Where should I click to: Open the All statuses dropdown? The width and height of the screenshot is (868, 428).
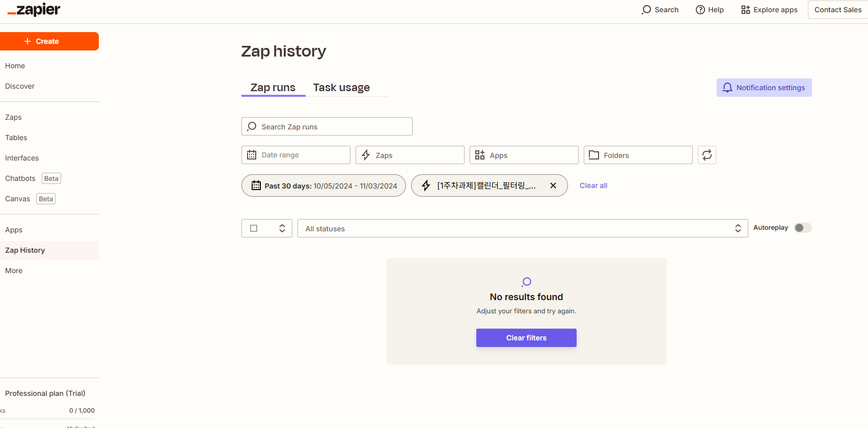click(523, 228)
